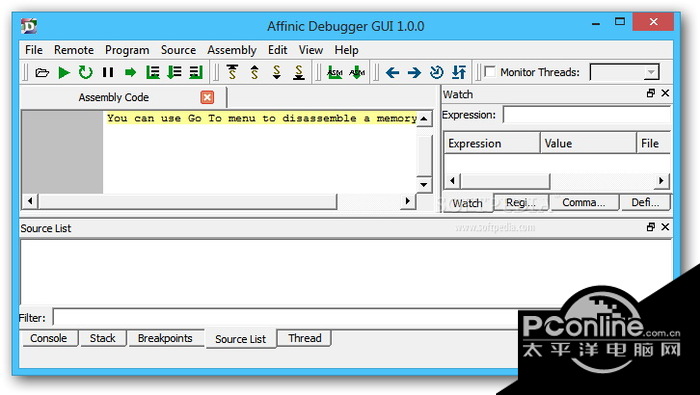Click the application icon in title bar

29,25
